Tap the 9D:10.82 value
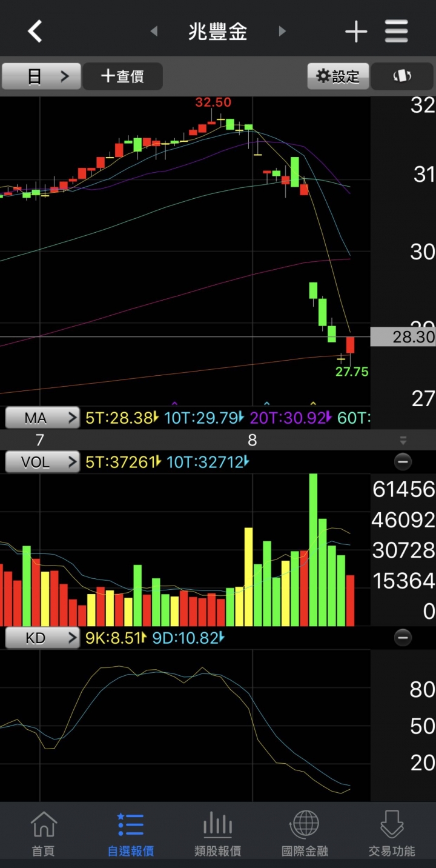 click(188, 638)
